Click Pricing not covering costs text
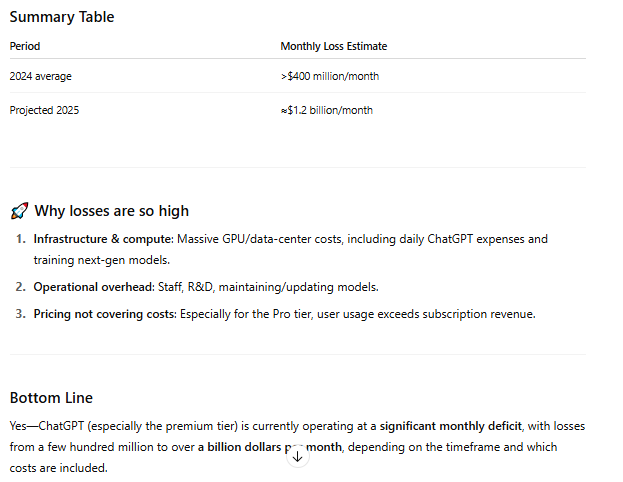Screen dimensions: 623x482 tap(105, 314)
